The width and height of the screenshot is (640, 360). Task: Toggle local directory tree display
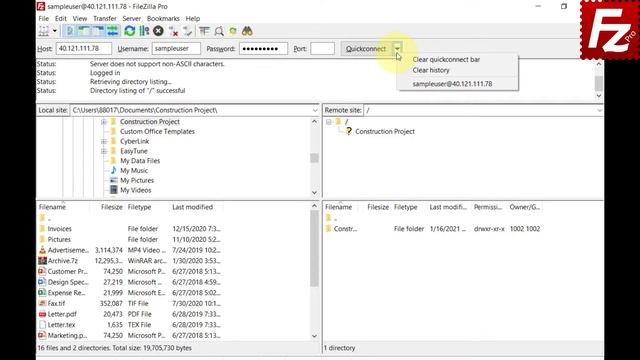coord(84,31)
